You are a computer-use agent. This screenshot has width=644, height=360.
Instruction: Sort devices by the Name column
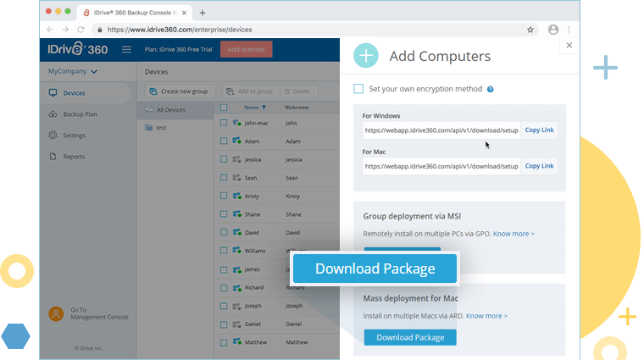click(255, 108)
